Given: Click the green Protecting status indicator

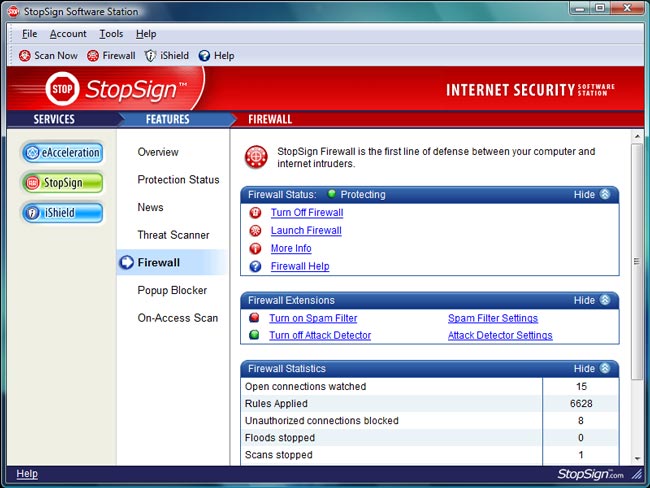Looking at the screenshot, I should click(332, 194).
